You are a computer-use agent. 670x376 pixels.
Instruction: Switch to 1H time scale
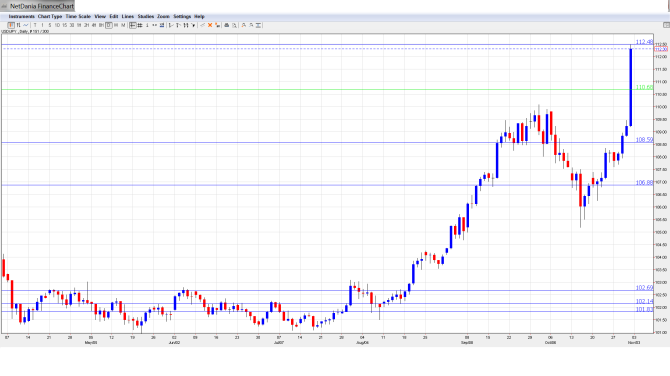point(79,25)
